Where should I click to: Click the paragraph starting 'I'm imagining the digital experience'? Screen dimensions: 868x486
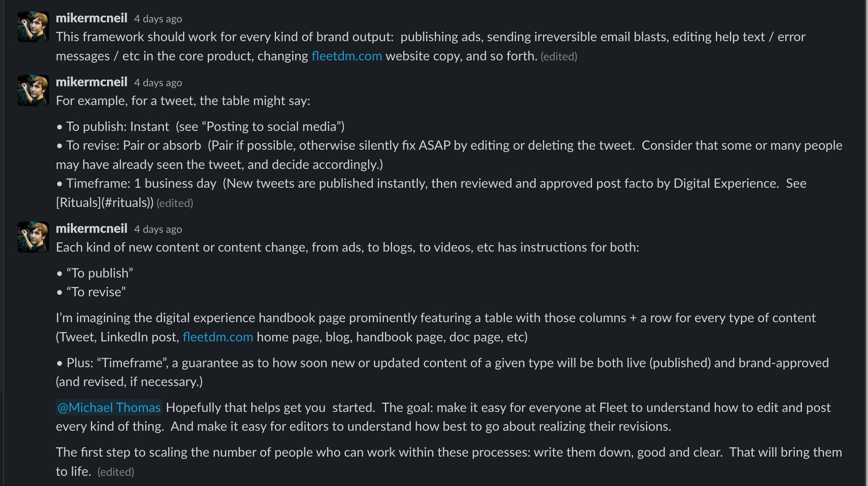pos(436,327)
